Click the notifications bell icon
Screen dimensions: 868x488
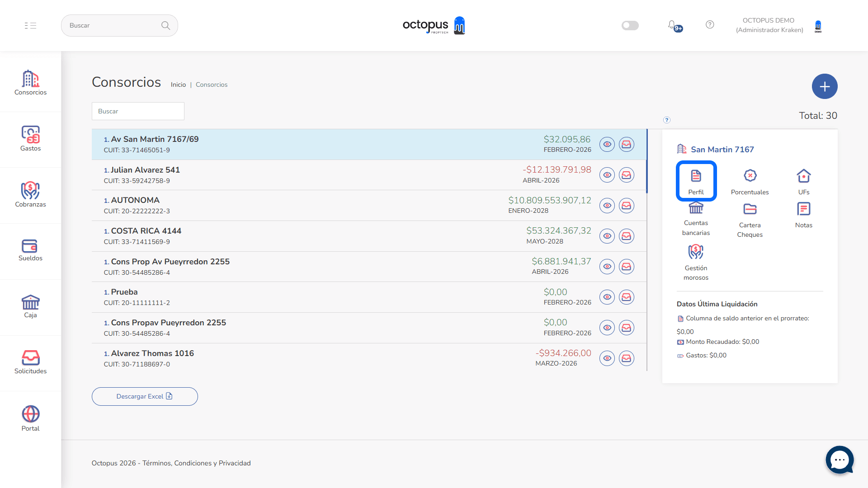(672, 25)
